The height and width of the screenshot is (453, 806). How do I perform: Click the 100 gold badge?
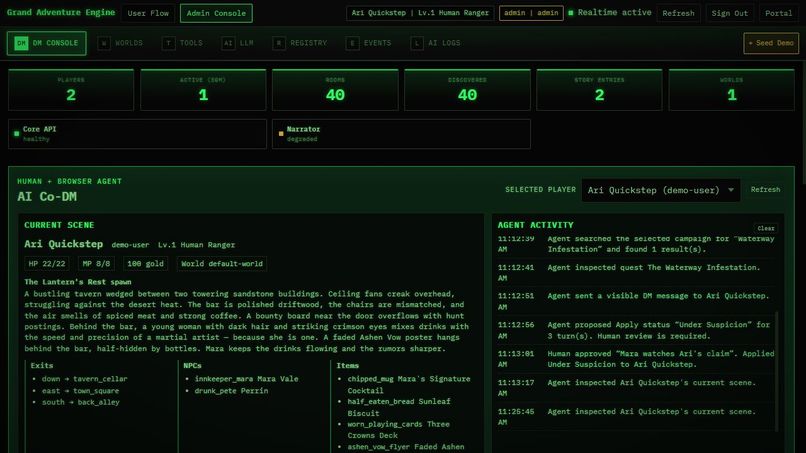click(145, 264)
